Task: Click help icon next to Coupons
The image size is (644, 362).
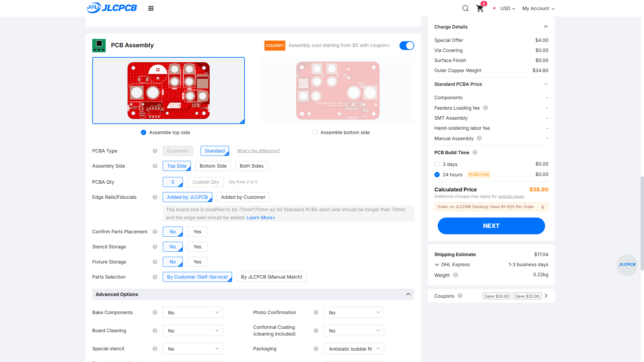Action: [x=460, y=296]
